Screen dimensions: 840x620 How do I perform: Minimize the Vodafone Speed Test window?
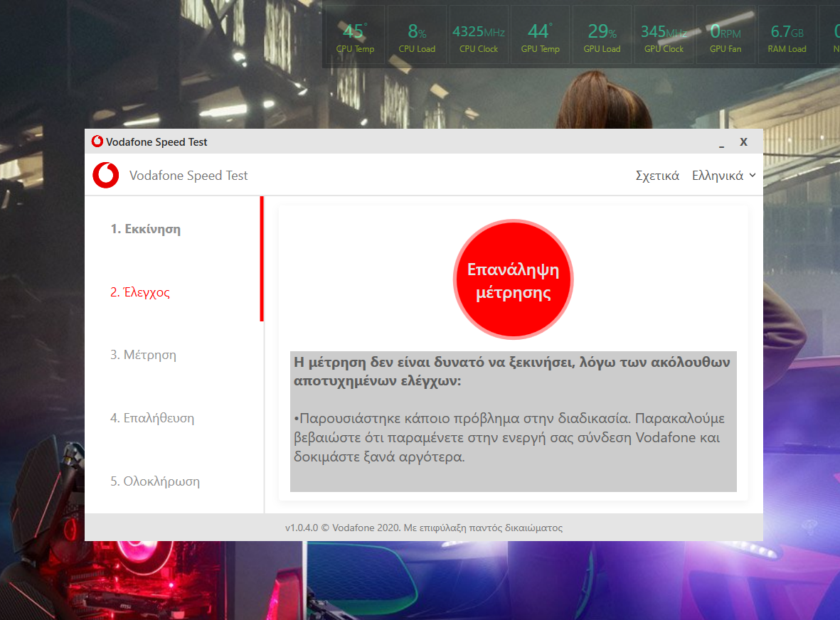721,142
